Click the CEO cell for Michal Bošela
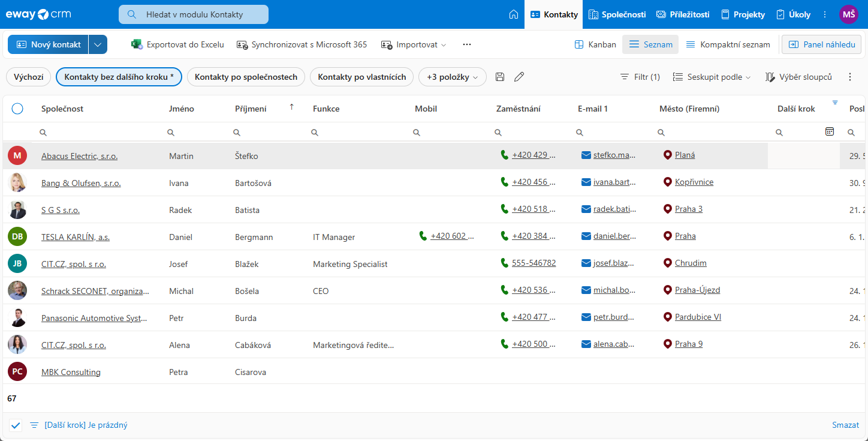Image resolution: width=868 pixels, height=441 pixels. tap(321, 291)
